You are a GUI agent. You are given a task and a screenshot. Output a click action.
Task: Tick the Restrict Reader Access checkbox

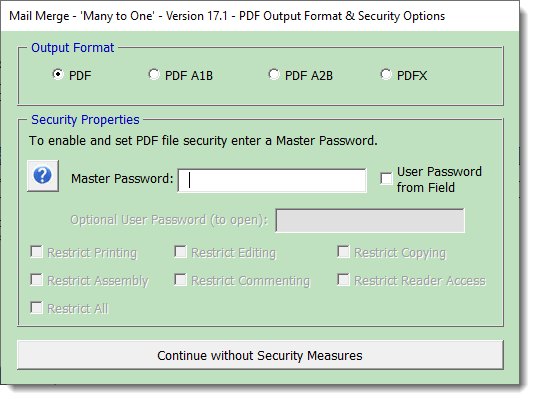pyautogui.click(x=344, y=280)
